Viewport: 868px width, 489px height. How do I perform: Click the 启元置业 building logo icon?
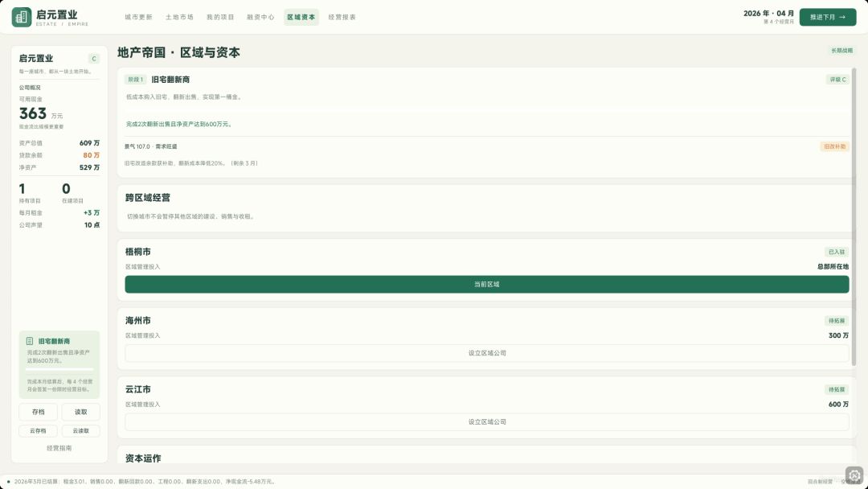pos(22,17)
